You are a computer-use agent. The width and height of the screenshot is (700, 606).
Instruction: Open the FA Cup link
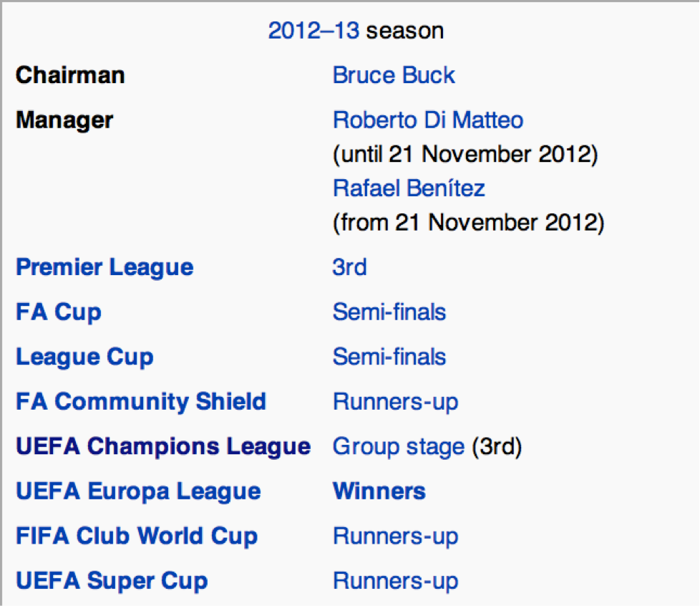59,312
